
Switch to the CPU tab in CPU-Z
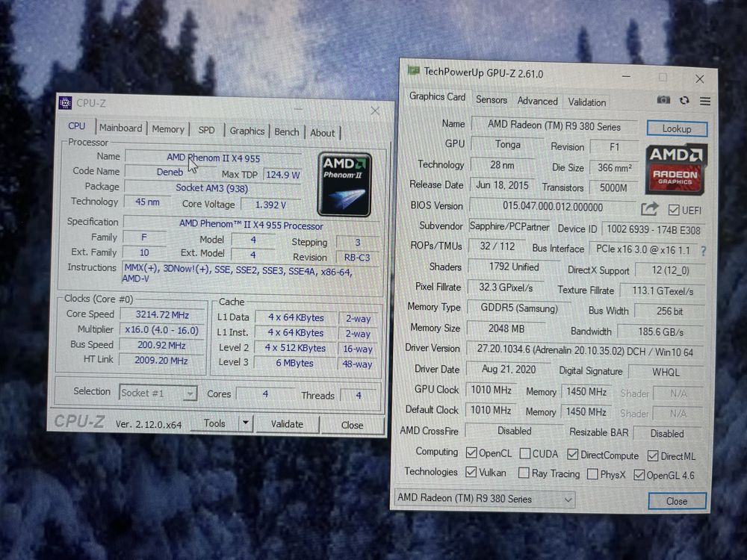tap(76, 126)
